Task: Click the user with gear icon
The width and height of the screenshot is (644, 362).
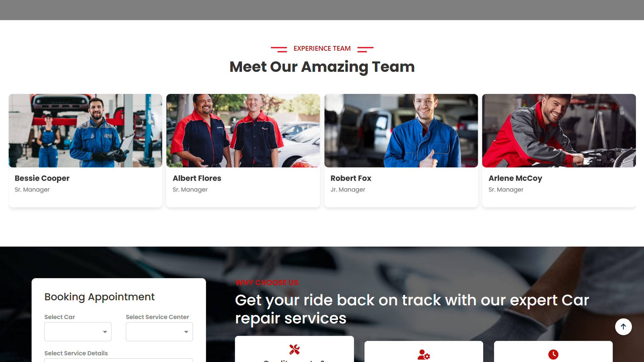Action: coord(424,355)
